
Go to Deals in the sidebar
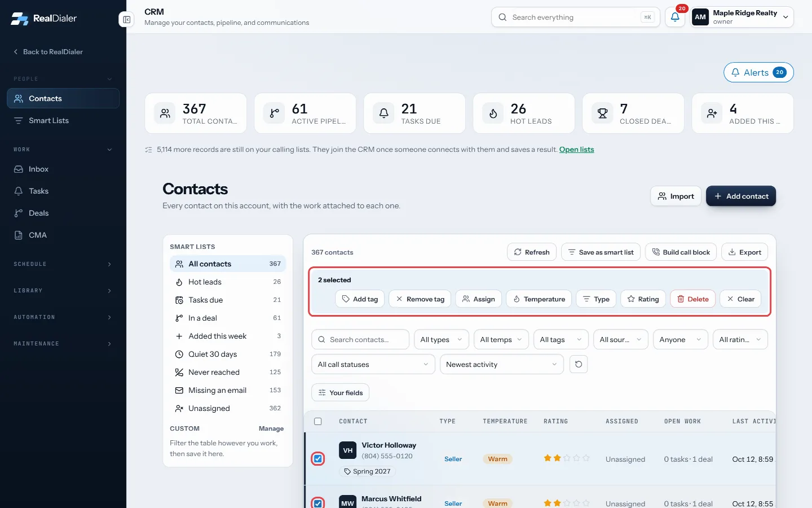63,213
